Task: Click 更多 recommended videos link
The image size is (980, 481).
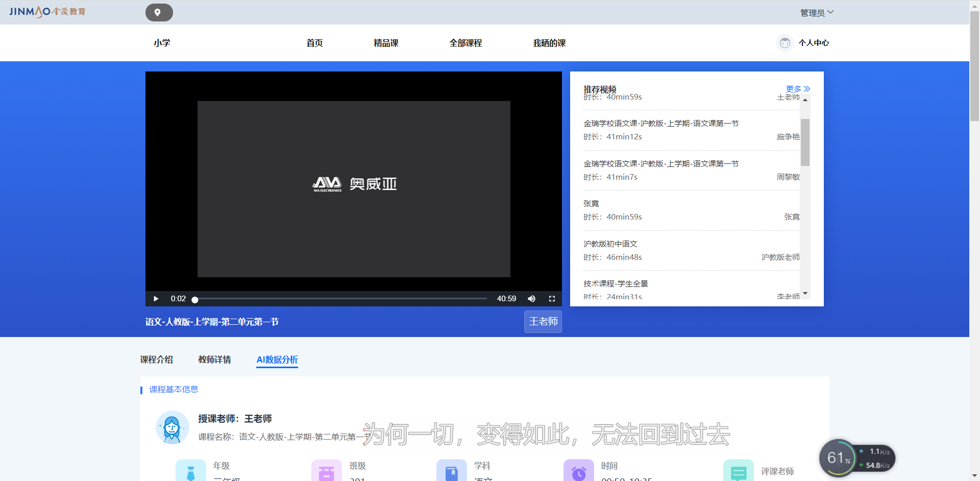Action: pos(798,89)
